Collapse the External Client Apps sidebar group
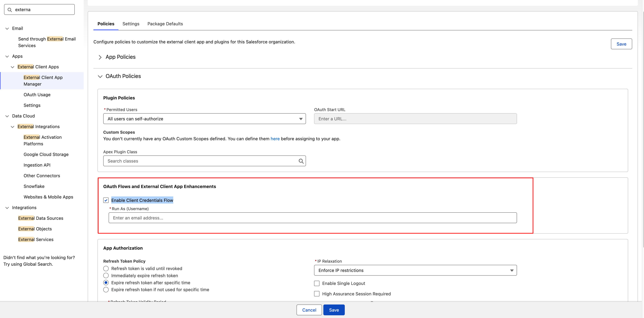Screen dimensions: 644x318 pos(12,67)
